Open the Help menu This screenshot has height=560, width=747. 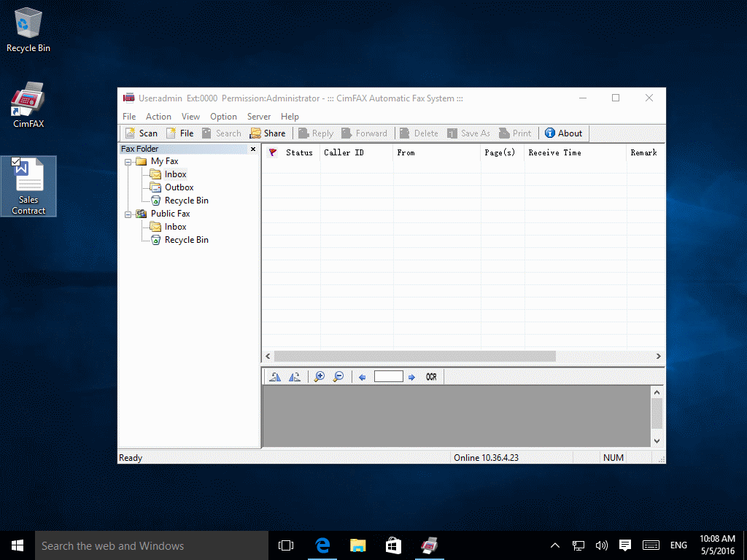pyautogui.click(x=290, y=117)
